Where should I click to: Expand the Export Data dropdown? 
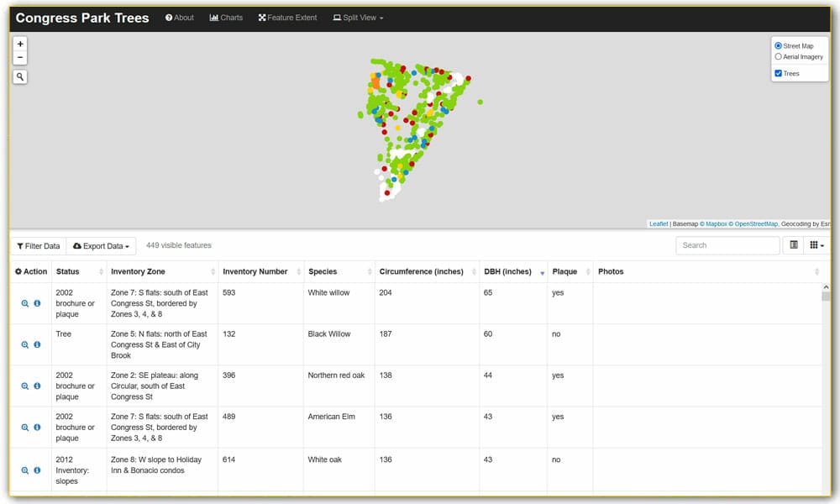pos(101,245)
